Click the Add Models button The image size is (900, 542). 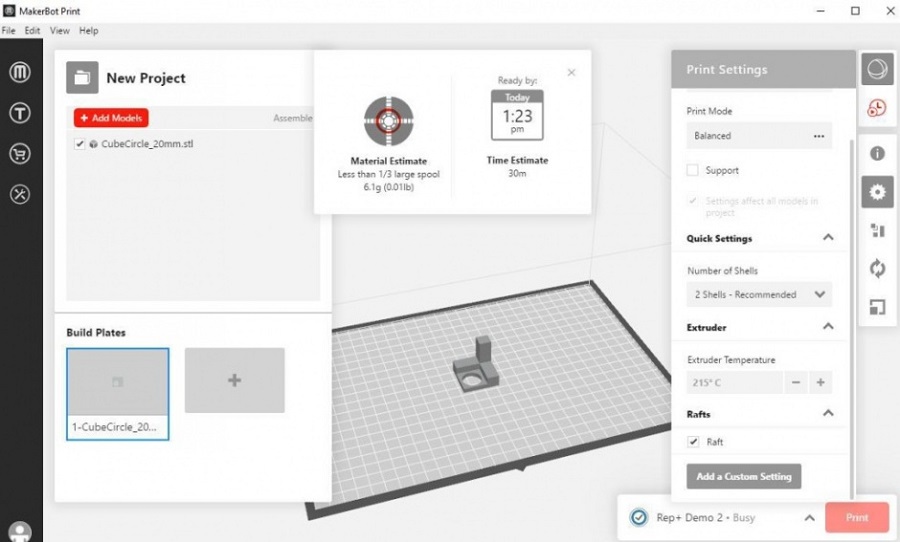click(x=111, y=118)
